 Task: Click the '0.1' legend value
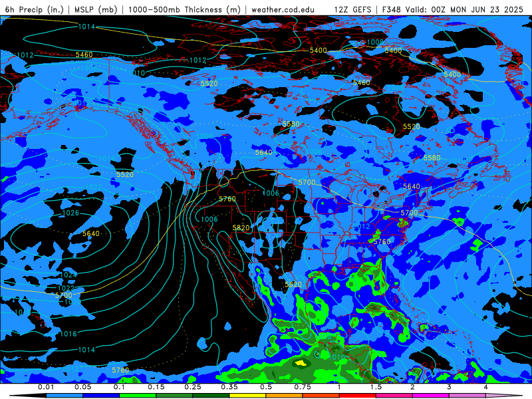(119, 387)
